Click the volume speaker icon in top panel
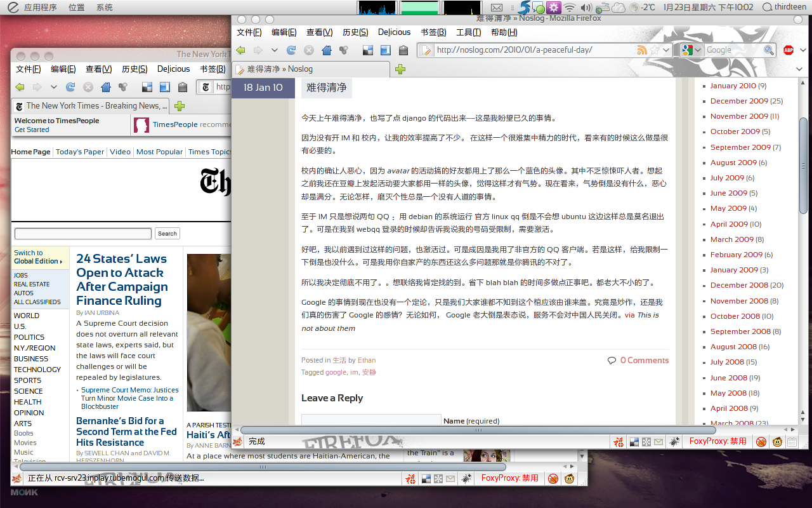The height and width of the screenshot is (508, 812). [586, 8]
